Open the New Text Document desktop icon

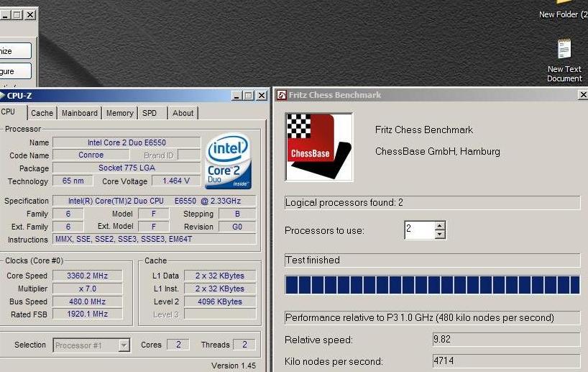(564, 60)
